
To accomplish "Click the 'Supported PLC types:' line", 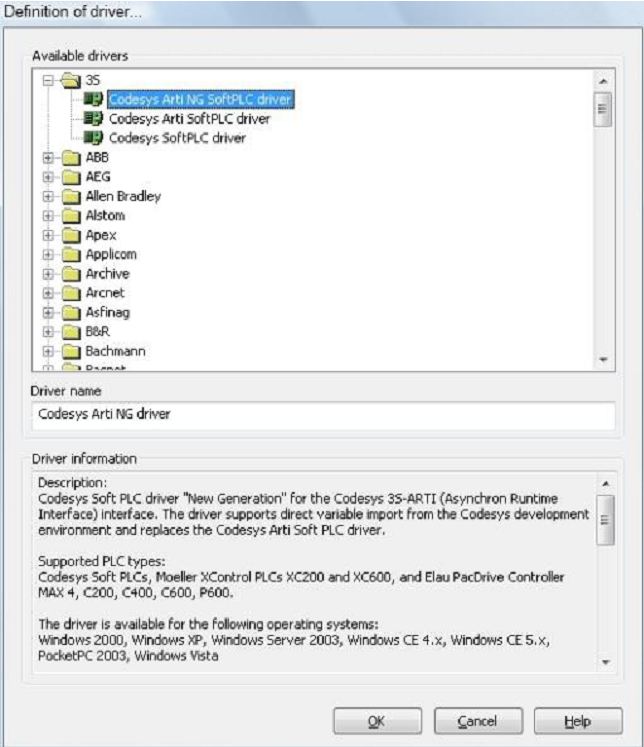I will click(102, 561).
